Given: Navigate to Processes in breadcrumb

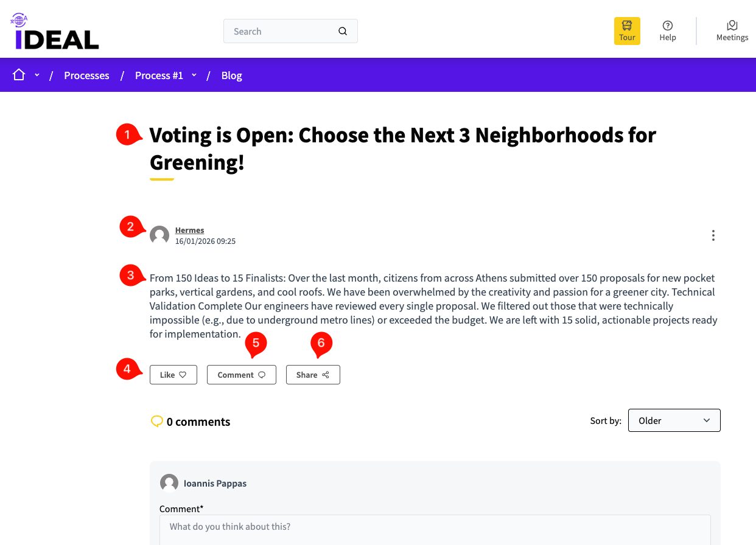Looking at the screenshot, I should tap(86, 75).
